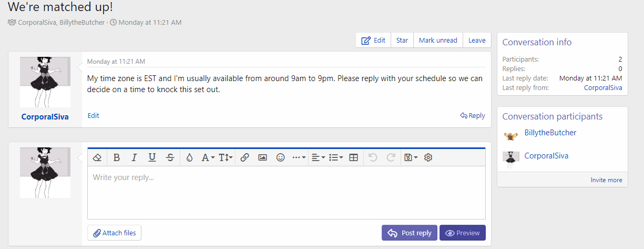Click the undo arrow in editor toolbar
Image resolution: width=644 pixels, height=249 pixels.
[373, 157]
